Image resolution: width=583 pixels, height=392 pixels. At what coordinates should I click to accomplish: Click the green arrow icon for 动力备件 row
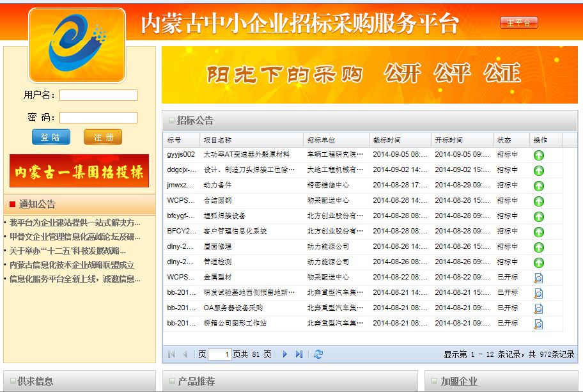coord(539,185)
